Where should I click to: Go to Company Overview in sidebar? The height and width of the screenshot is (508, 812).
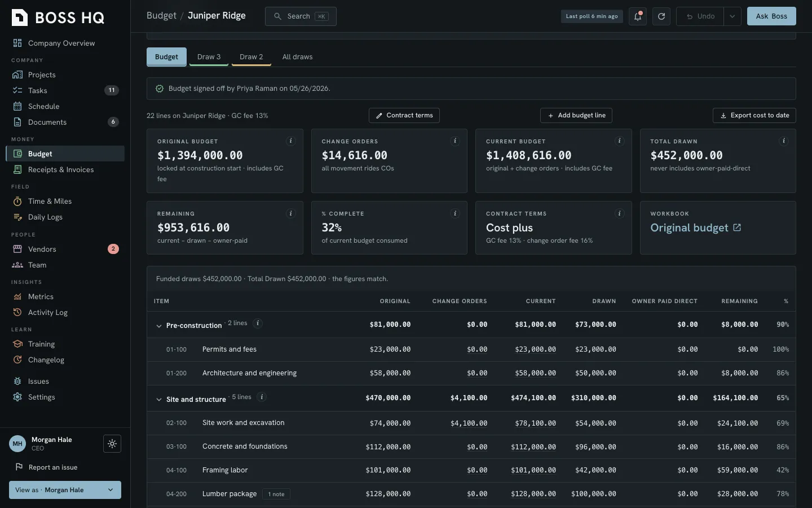click(x=65, y=43)
